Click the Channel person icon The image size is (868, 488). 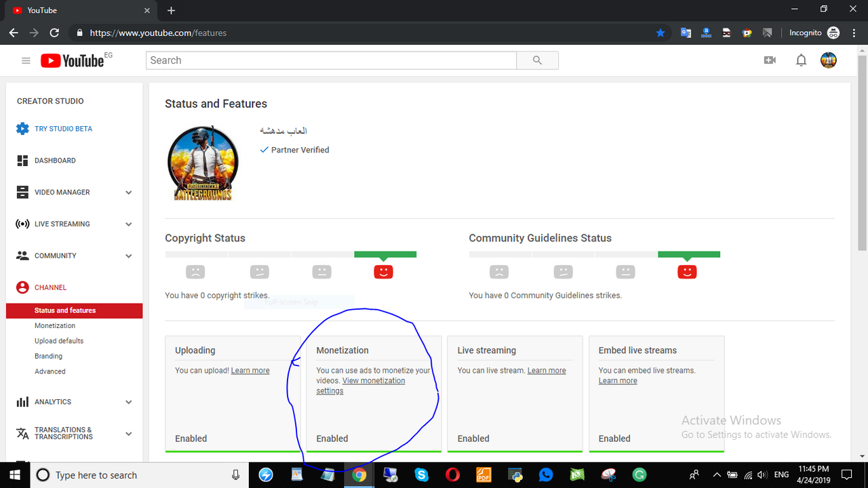22,287
